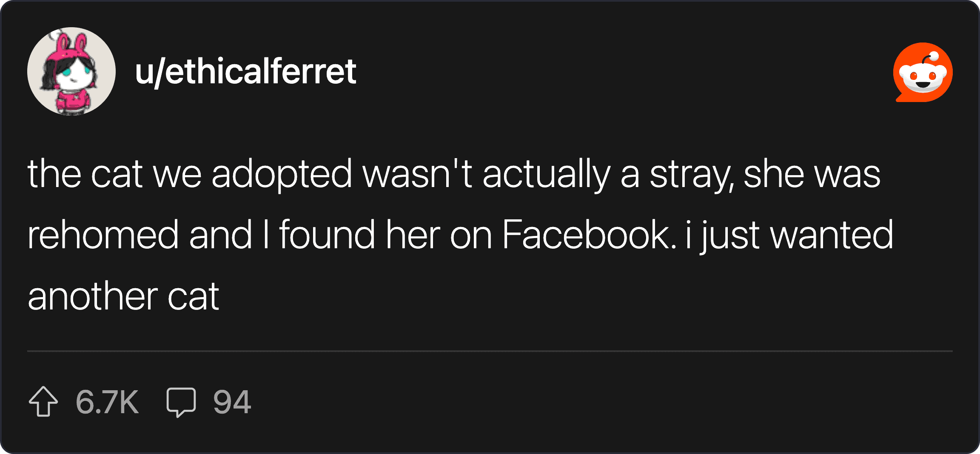
Task: Click the word "adopted" in the post
Action: point(282,174)
